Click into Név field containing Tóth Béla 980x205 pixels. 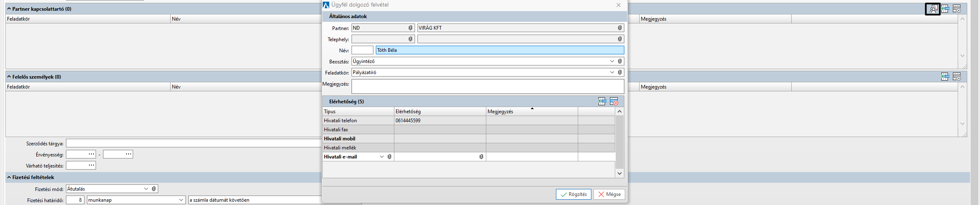(500, 50)
